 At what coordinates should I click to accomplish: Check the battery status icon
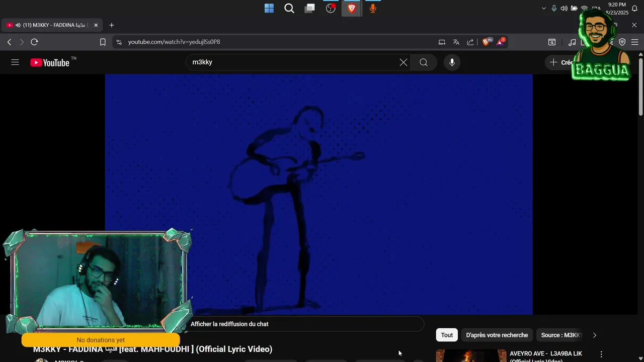[574, 9]
